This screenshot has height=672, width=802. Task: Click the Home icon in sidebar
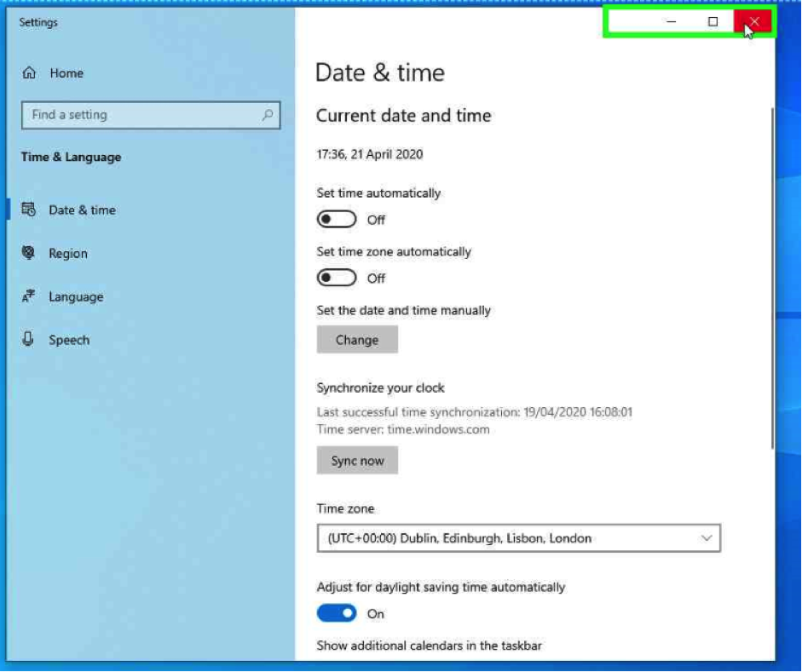[x=30, y=73]
